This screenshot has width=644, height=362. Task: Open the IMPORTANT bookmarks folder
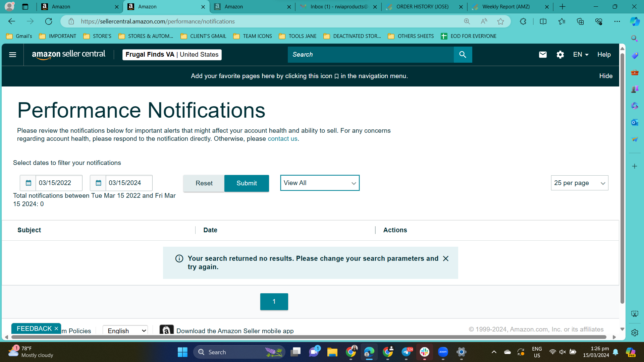(x=58, y=36)
